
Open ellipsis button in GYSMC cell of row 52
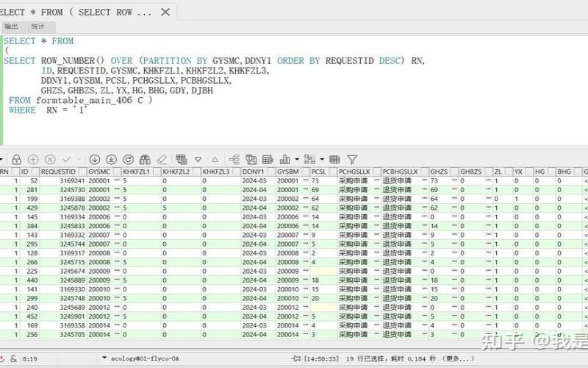pos(117,180)
